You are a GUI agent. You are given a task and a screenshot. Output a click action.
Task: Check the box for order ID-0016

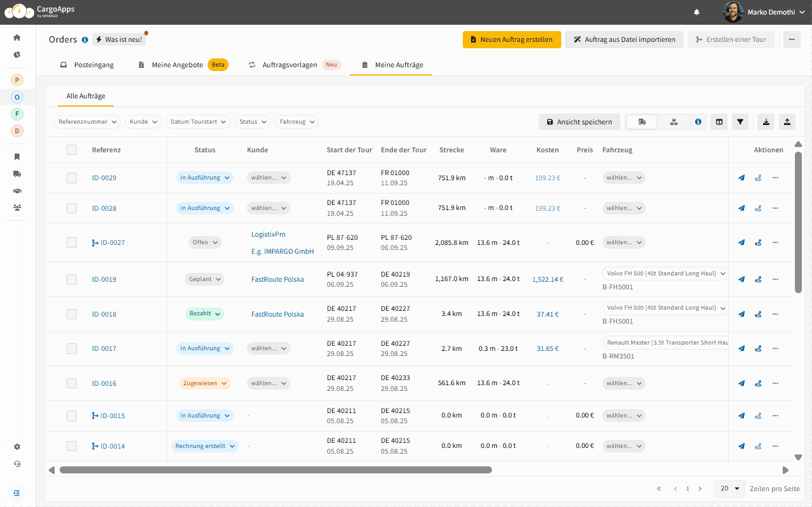tap(72, 383)
